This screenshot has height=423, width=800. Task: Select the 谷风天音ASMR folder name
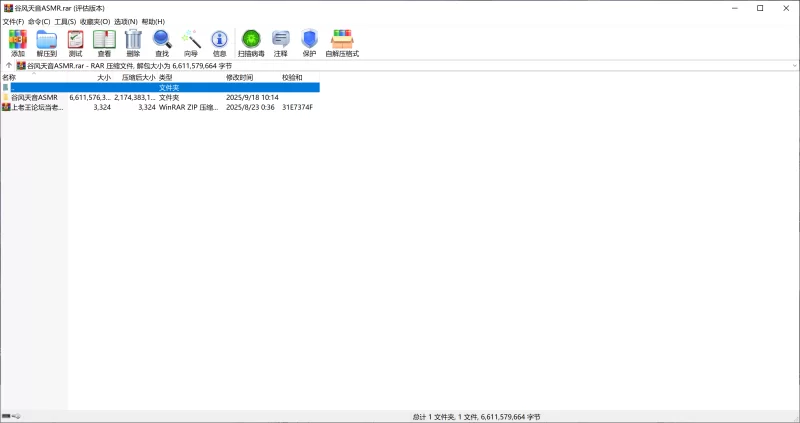(35, 97)
